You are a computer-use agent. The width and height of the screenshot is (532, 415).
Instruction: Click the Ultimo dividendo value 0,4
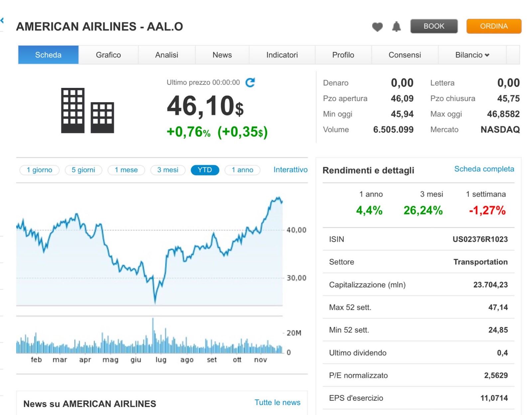[x=502, y=353]
